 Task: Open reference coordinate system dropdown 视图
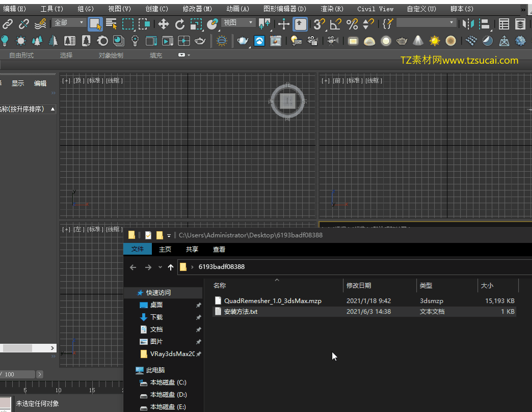click(x=238, y=23)
